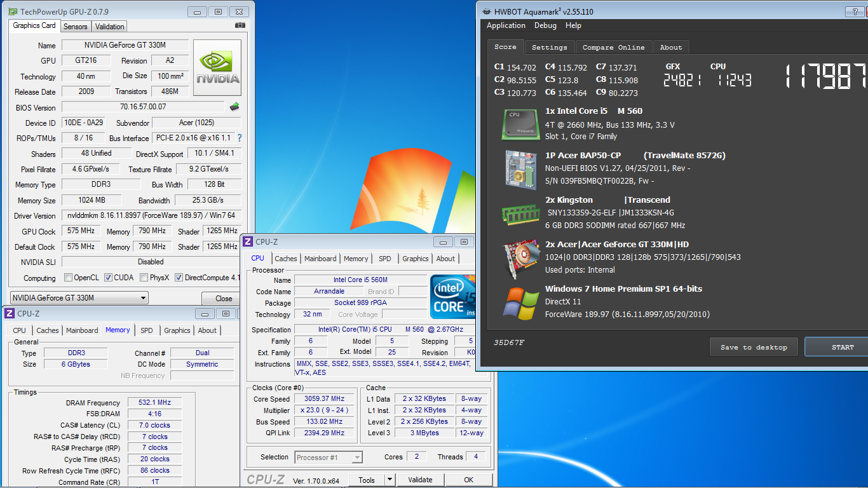This screenshot has width=868, height=488.
Task: Open the Processor #1 selection dropdown
Action: 329,457
